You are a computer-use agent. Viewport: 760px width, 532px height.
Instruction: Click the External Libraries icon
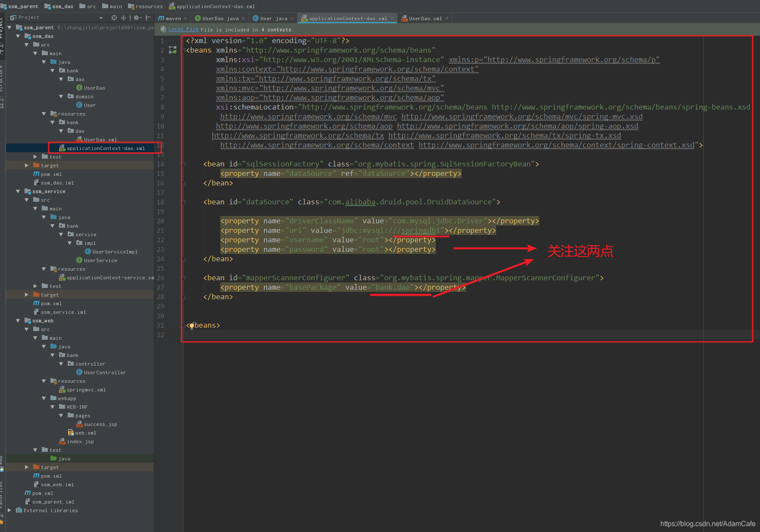tap(19, 510)
